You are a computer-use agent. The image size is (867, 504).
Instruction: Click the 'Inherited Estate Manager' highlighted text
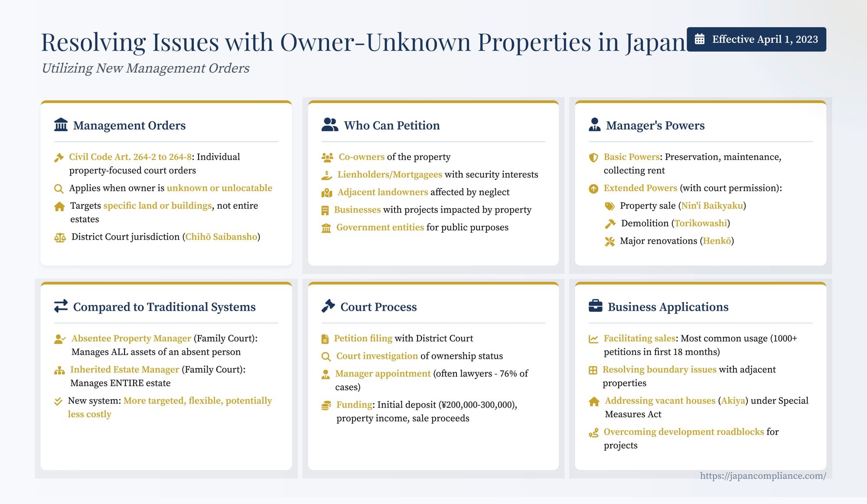(124, 369)
